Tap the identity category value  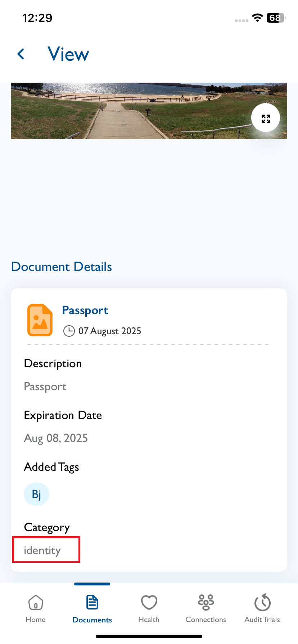click(x=42, y=551)
